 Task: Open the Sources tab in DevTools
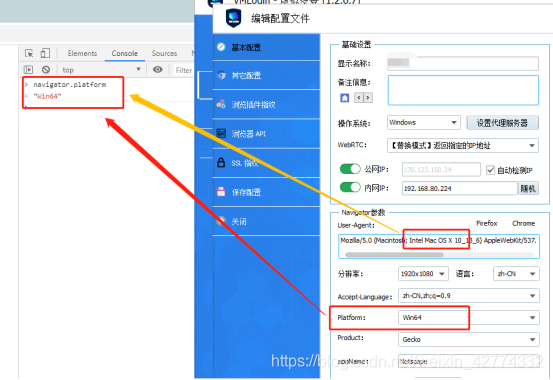[164, 53]
